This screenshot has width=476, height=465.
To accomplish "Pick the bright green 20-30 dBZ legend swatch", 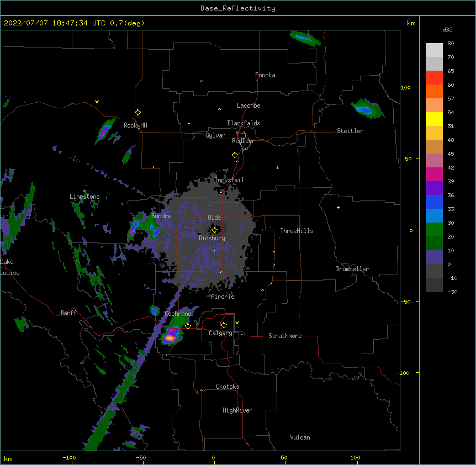I will [434, 230].
